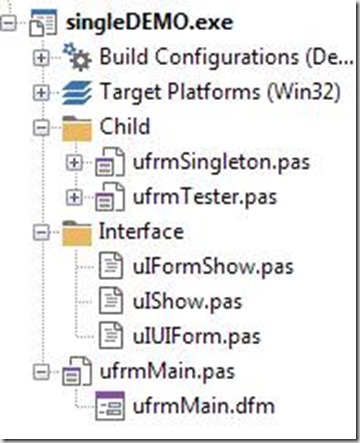Collapse the ufrmMain.pas node
Image resolution: width=360 pixels, height=443 pixels.
point(41,372)
